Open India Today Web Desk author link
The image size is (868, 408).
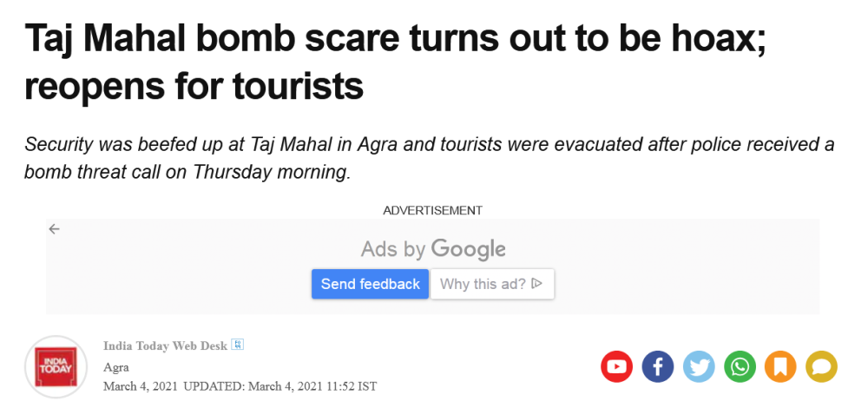tap(165, 345)
